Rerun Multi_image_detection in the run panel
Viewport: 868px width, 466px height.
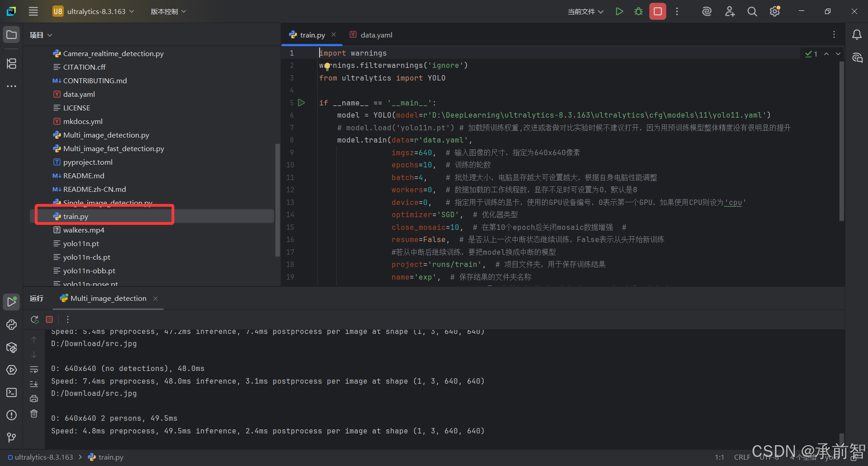(34, 319)
